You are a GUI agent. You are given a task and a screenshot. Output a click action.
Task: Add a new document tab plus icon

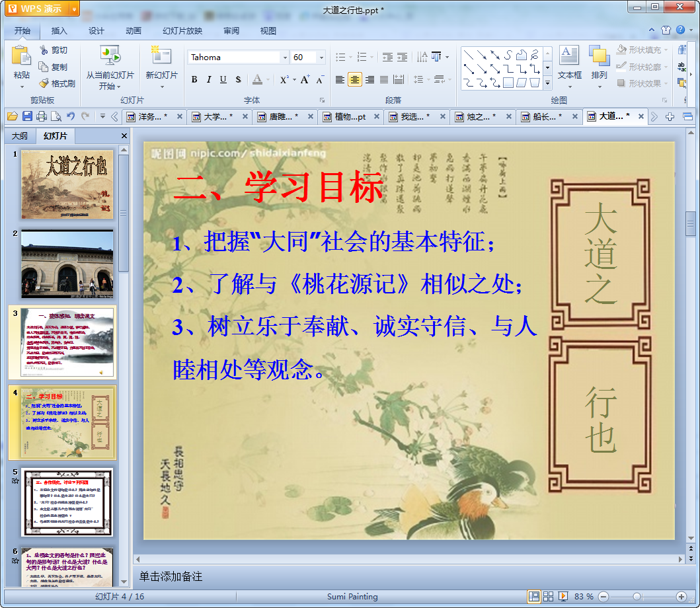[670, 116]
